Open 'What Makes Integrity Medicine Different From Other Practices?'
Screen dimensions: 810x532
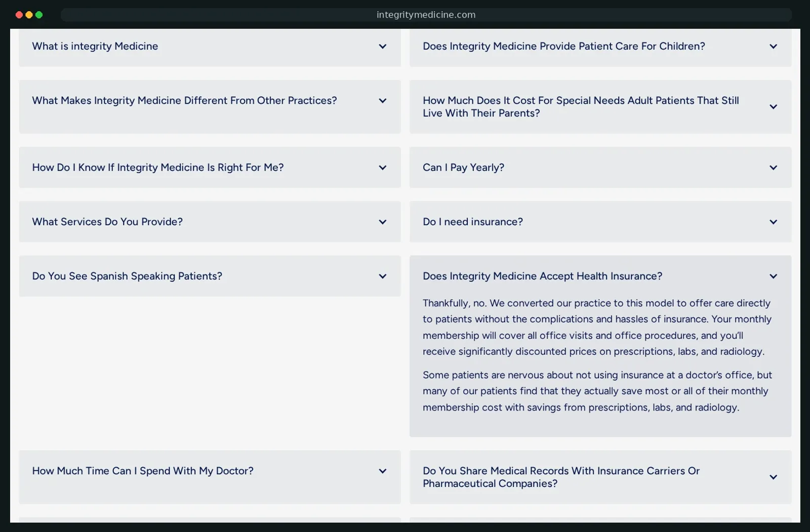pos(184,100)
